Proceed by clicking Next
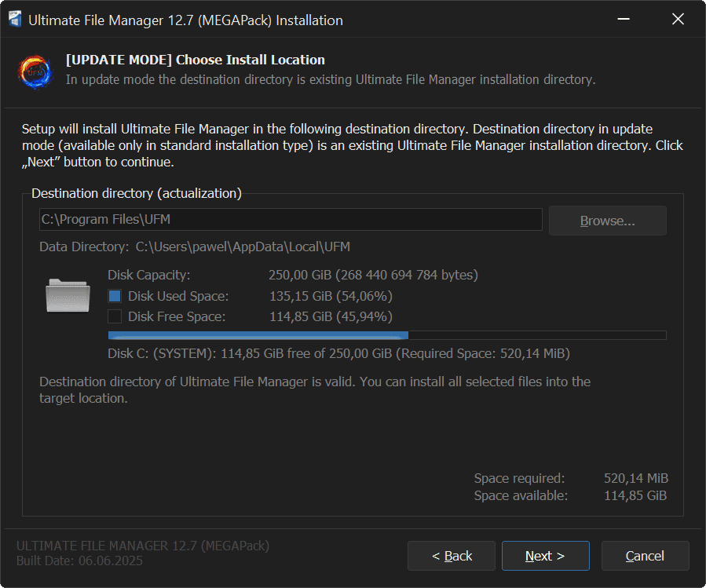 coord(545,556)
